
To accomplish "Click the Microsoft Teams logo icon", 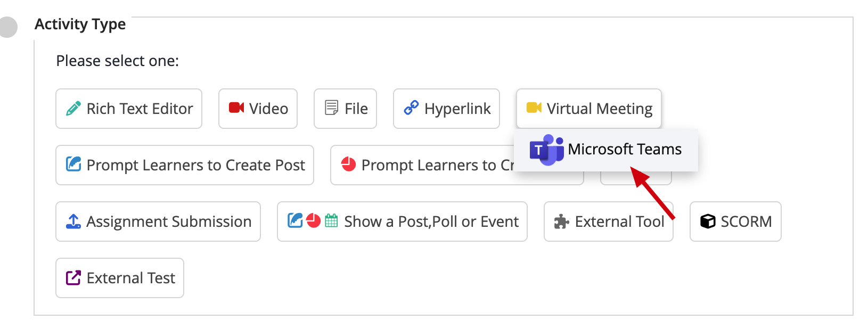I will pos(547,150).
